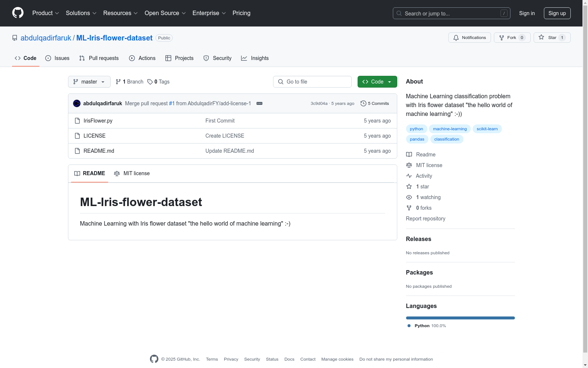Open the Releases heading link
The height and width of the screenshot is (368, 588).
tap(419, 239)
